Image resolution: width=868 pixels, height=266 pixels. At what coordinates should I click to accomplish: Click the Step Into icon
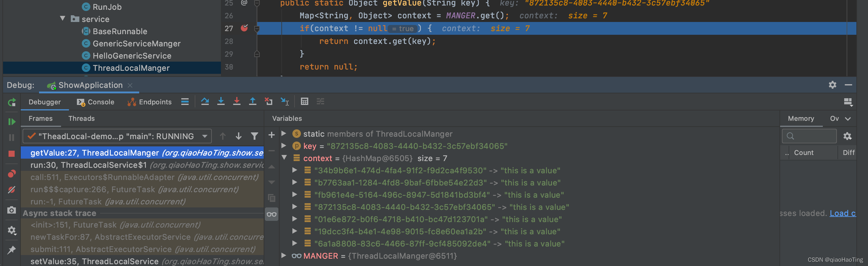(x=221, y=101)
